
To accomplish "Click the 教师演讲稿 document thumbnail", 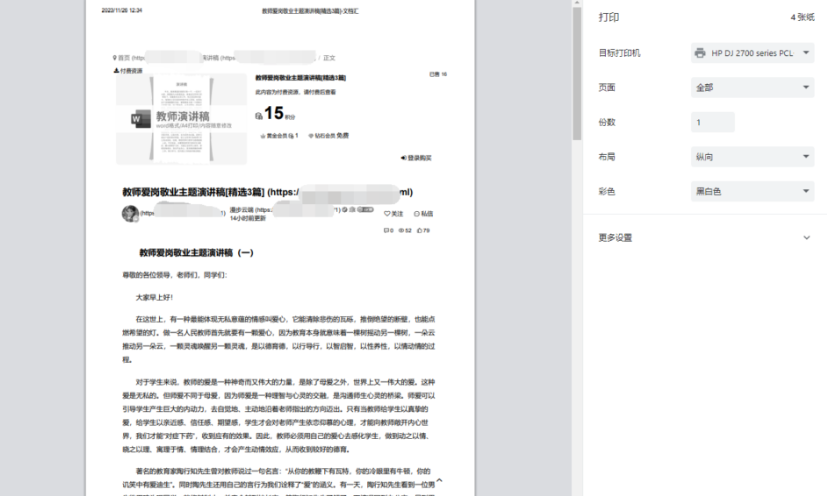I will (181, 119).
